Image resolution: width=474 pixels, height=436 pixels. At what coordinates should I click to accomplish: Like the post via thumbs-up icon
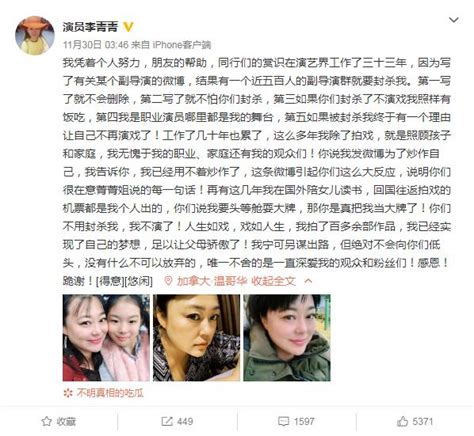click(402, 421)
